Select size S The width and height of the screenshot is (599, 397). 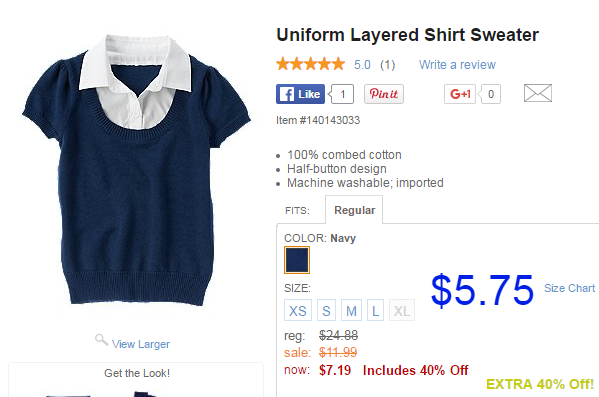tap(326, 310)
